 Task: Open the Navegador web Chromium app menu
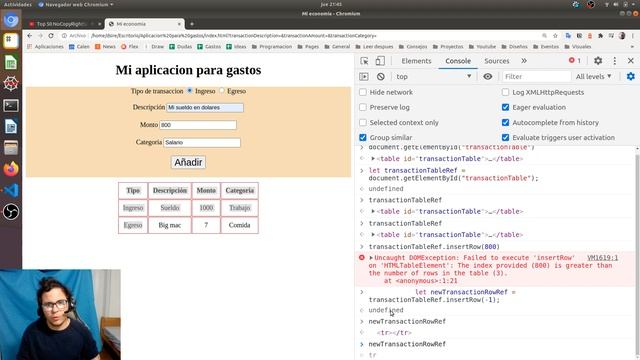(76, 4)
